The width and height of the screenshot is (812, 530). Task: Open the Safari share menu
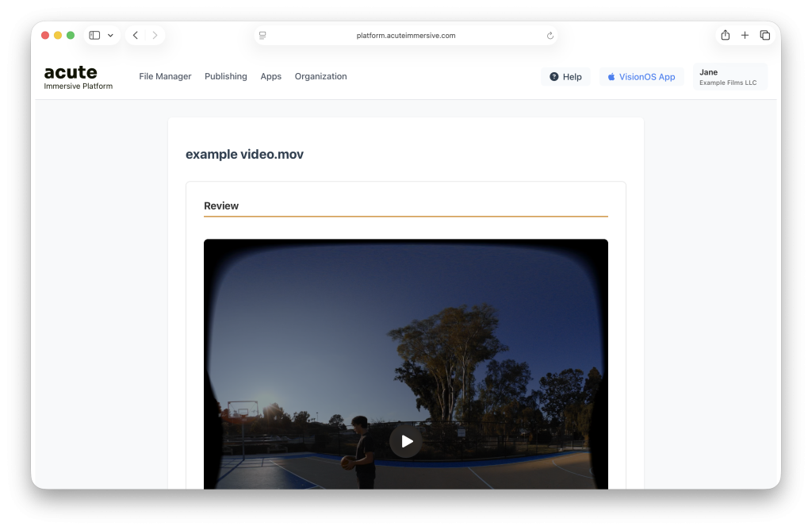click(725, 36)
